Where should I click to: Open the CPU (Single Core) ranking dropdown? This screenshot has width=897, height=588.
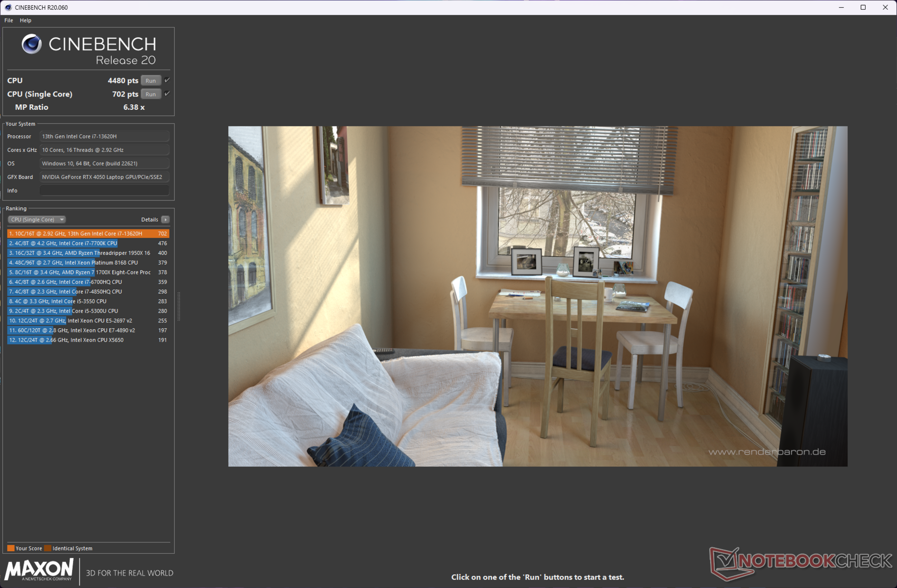coord(37,220)
